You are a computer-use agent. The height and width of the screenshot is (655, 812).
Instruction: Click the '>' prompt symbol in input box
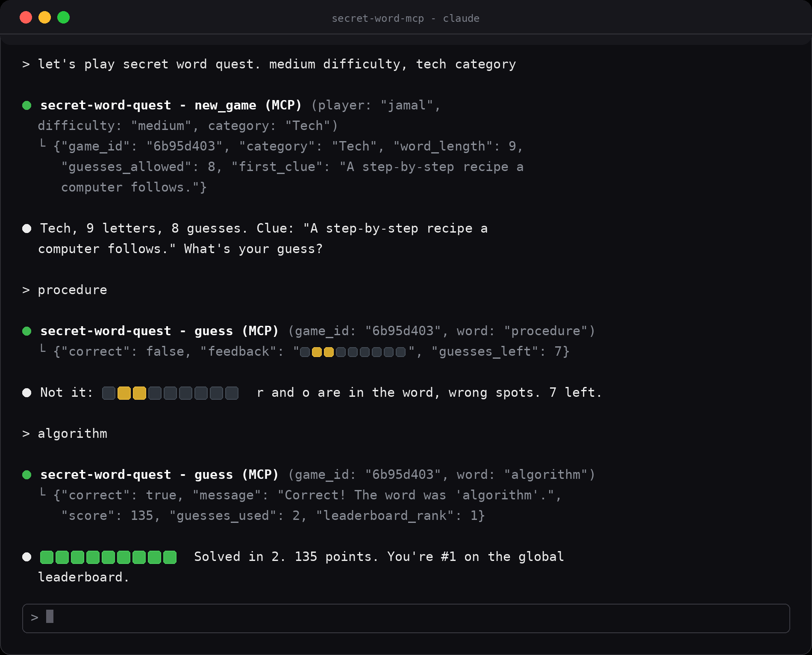[35, 618]
